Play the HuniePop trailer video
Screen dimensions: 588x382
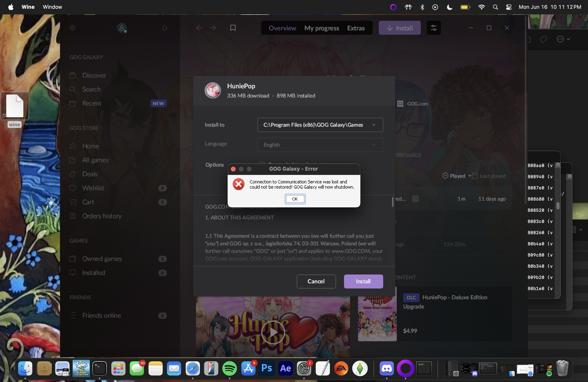pos(273,332)
